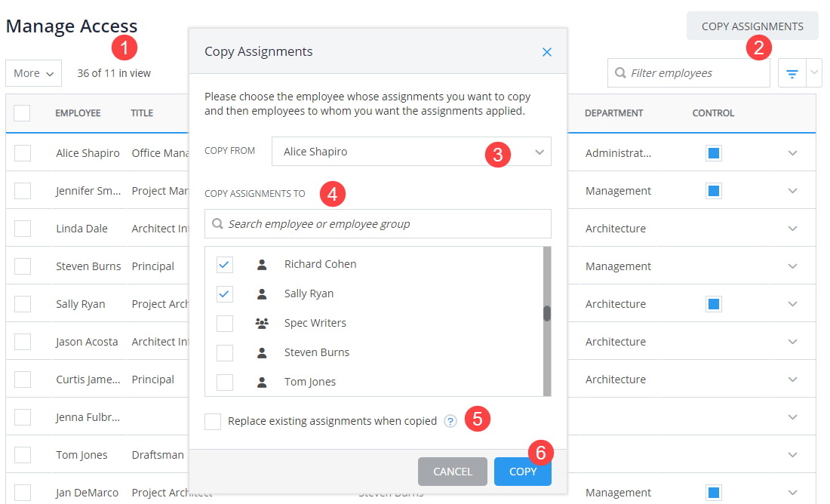This screenshot has height=504, width=830.
Task: Close the Copy Assignments dialog with the X
Action: pos(546,52)
